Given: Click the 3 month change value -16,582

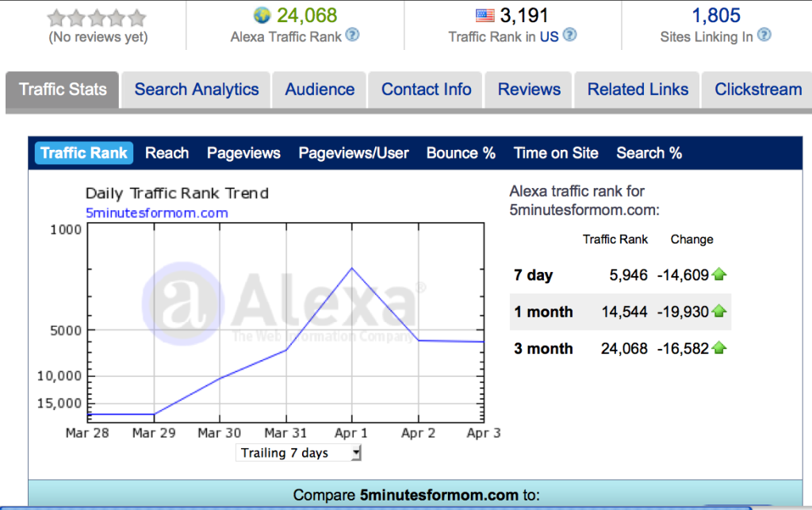Looking at the screenshot, I should tap(683, 348).
